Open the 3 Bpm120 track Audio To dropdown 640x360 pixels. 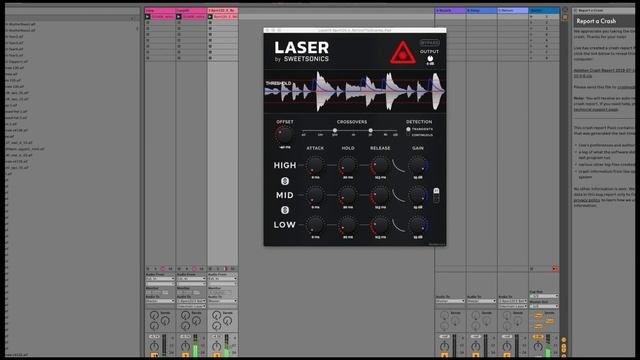coord(223,301)
